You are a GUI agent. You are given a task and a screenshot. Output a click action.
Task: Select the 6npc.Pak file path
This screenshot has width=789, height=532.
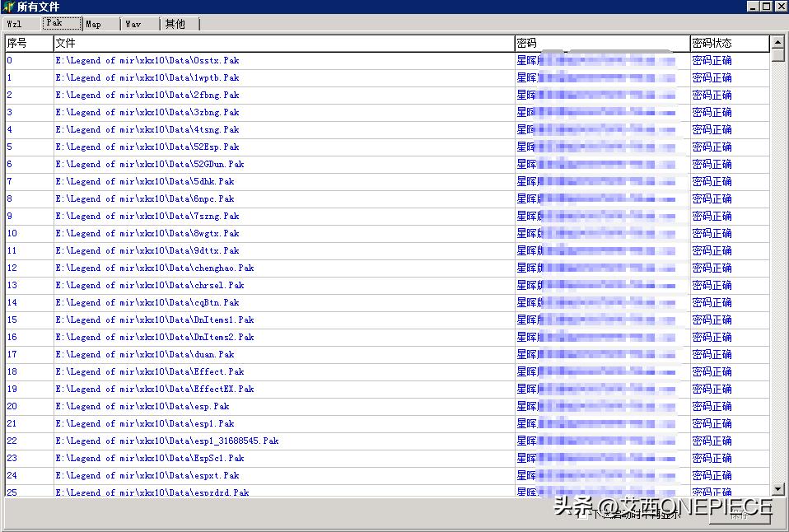point(144,198)
